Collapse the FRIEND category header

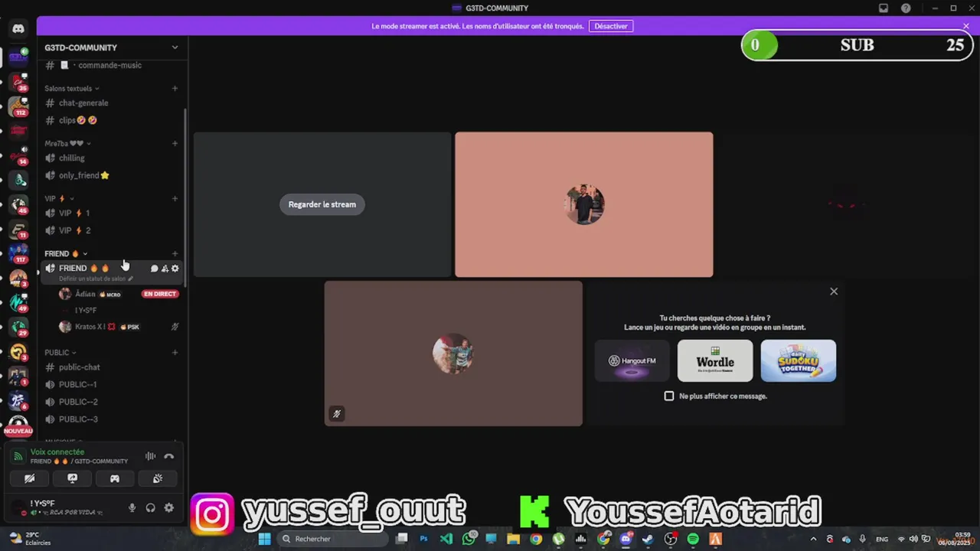tap(66, 254)
